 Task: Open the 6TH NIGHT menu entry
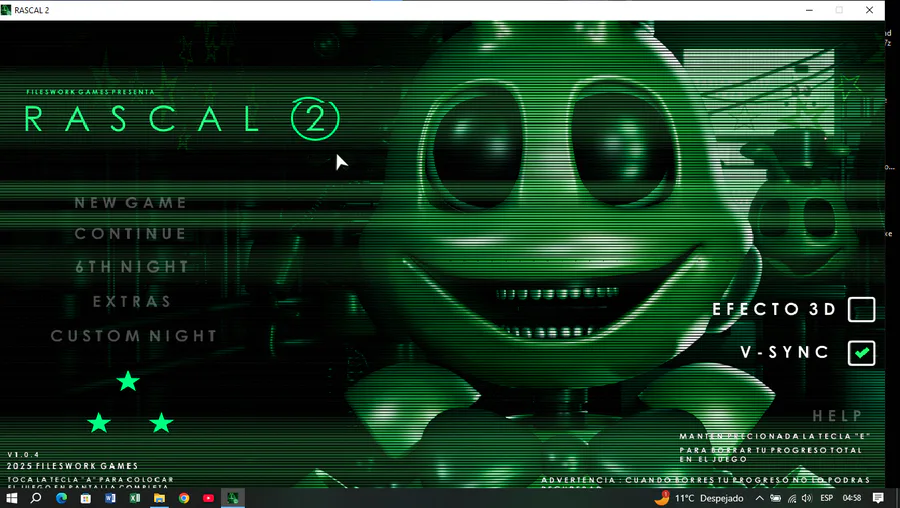click(x=132, y=267)
